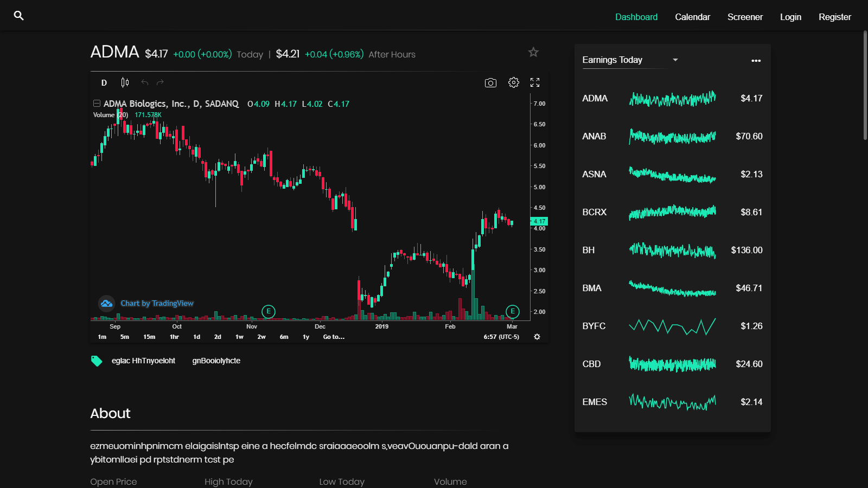
Task: Switch to the Calendar page
Action: point(692,17)
